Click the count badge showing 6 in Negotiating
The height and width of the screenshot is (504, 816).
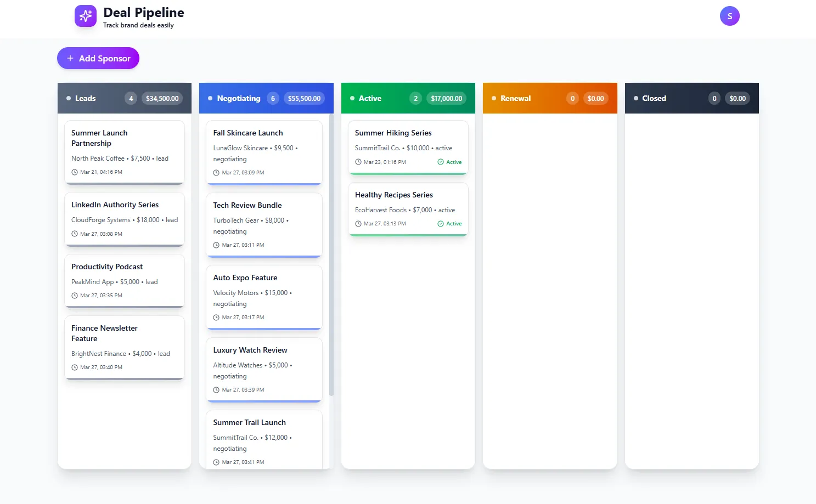pyautogui.click(x=273, y=99)
